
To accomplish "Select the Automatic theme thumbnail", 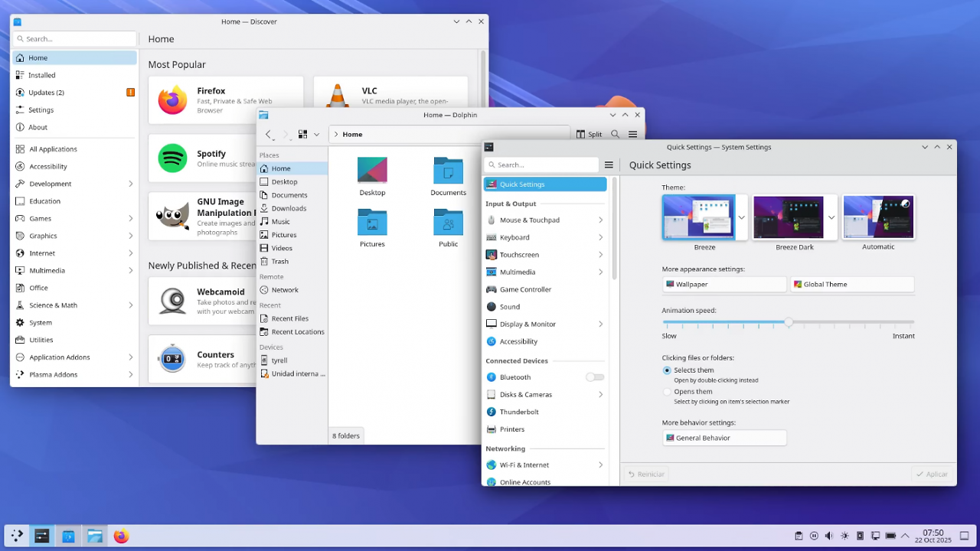I will (x=878, y=217).
